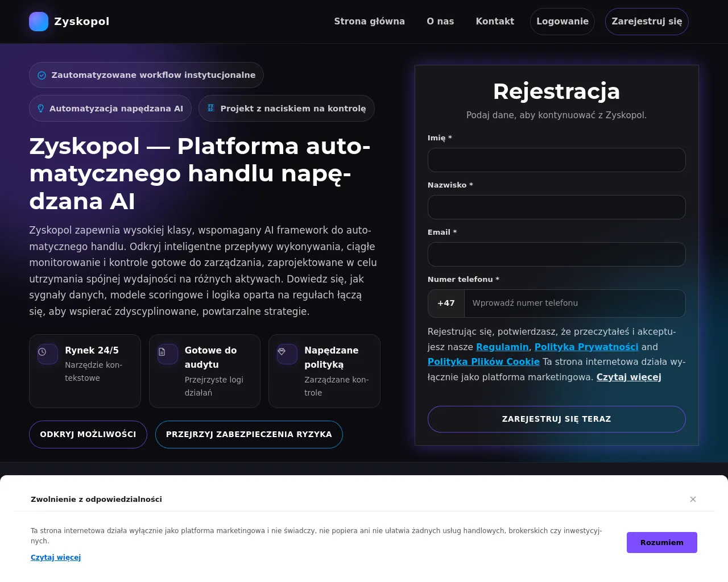The width and height of the screenshot is (728, 582).
Task: Go to Kontakt in navigation
Action: pos(495,22)
